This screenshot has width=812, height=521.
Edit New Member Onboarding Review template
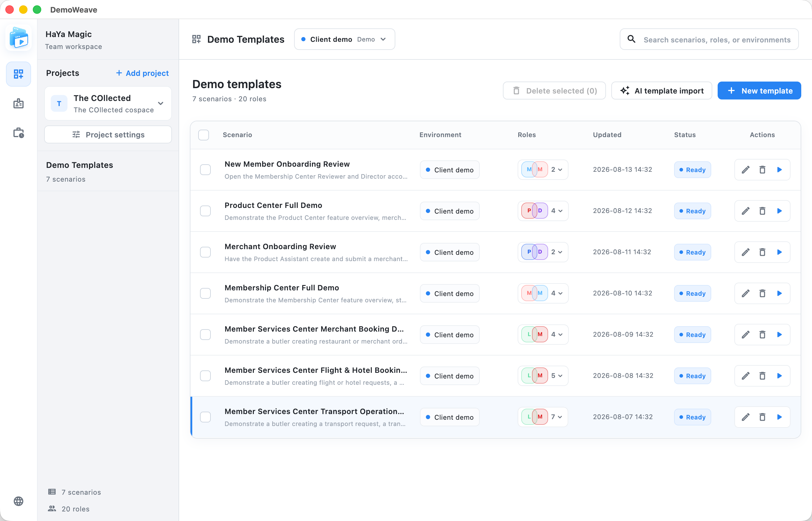(x=746, y=170)
